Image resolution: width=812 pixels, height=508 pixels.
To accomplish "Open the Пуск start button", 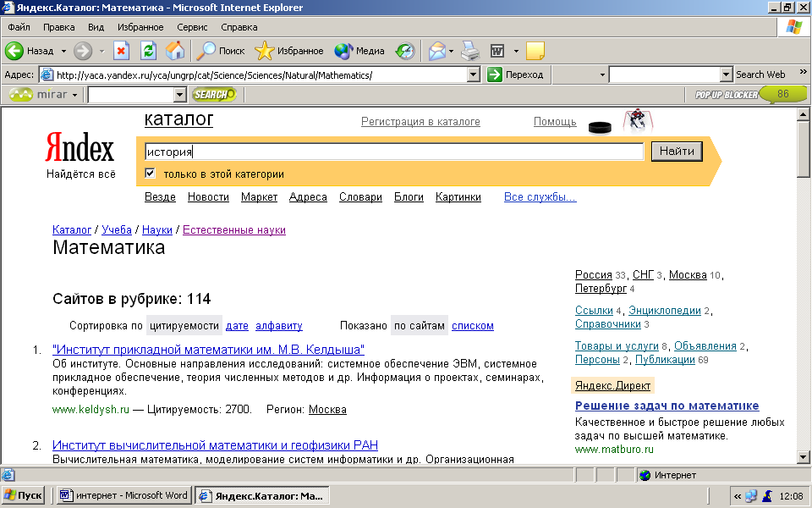I will pyautogui.click(x=24, y=495).
